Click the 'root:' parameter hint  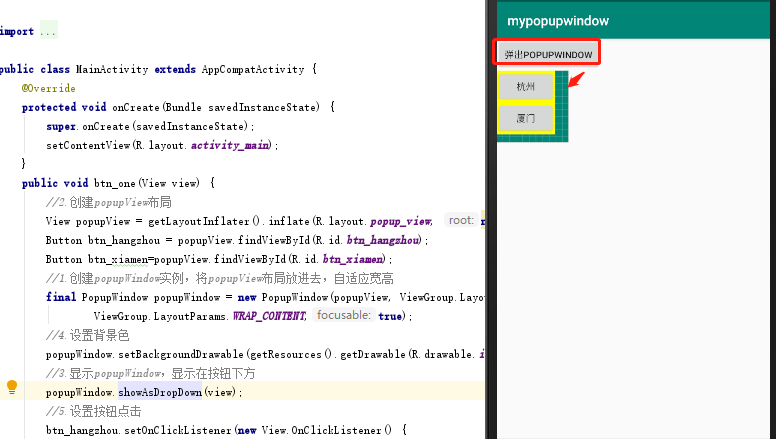[x=461, y=220]
